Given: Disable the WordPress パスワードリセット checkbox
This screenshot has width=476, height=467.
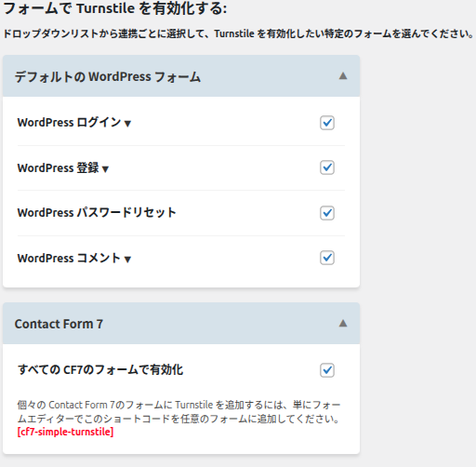Looking at the screenshot, I should pyautogui.click(x=327, y=213).
